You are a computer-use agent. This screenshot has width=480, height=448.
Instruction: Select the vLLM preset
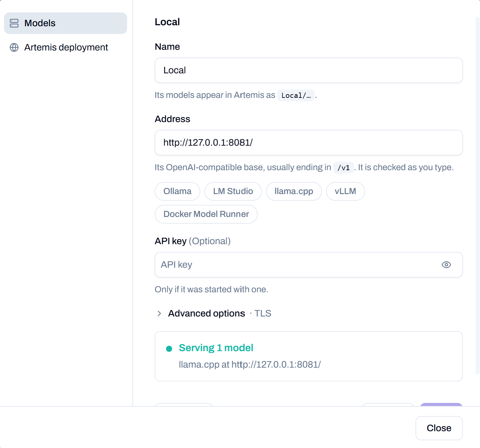click(345, 191)
